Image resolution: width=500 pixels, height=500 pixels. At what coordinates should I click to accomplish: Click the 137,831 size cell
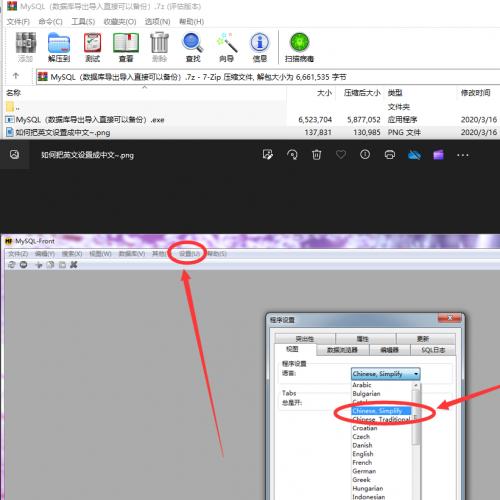pyautogui.click(x=318, y=133)
